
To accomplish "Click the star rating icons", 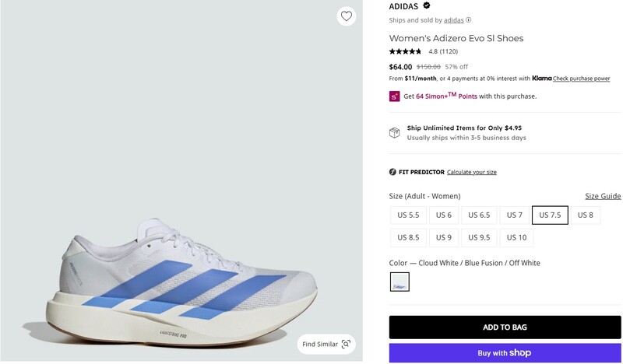I will point(405,51).
